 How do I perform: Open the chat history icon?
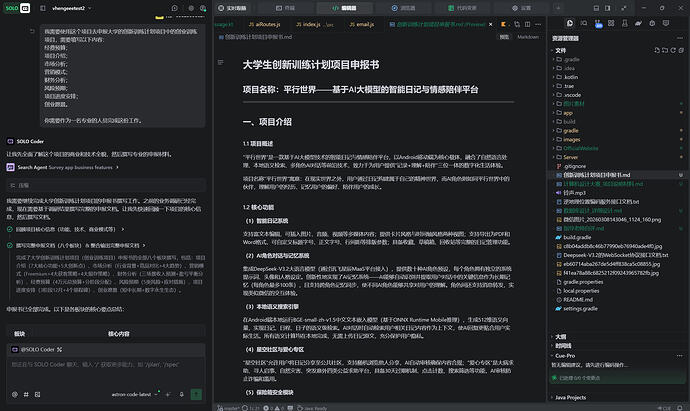click(x=175, y=8)
